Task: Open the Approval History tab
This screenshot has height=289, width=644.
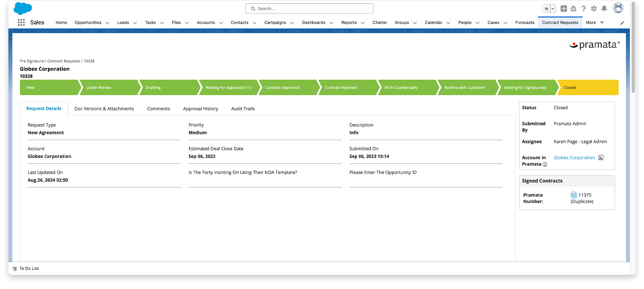Action: click(201, 109)
